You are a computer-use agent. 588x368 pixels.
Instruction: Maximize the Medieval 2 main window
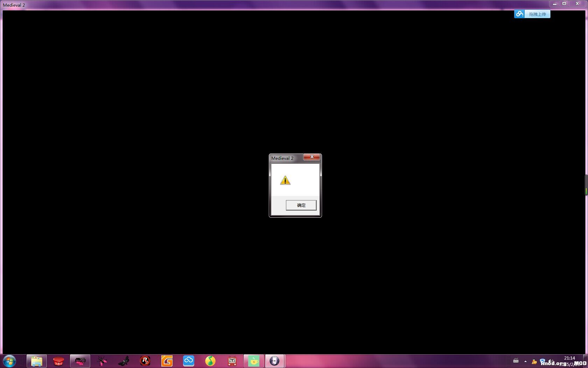coord(564,4)
